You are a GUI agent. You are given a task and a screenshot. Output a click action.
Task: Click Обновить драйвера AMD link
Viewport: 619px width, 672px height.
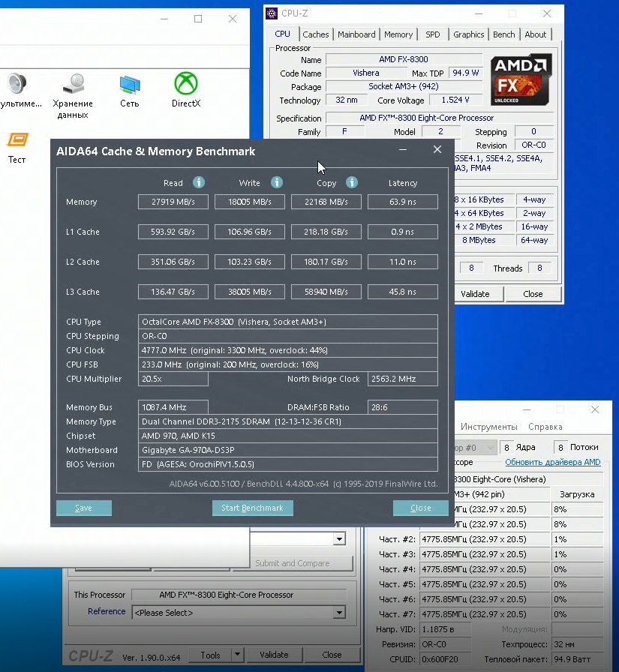(x=552, y=462)
